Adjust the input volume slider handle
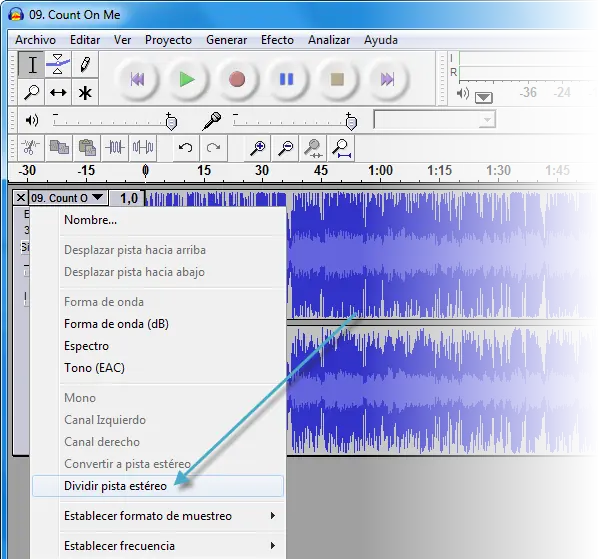The image size is (599, 559). coord(351,122)
